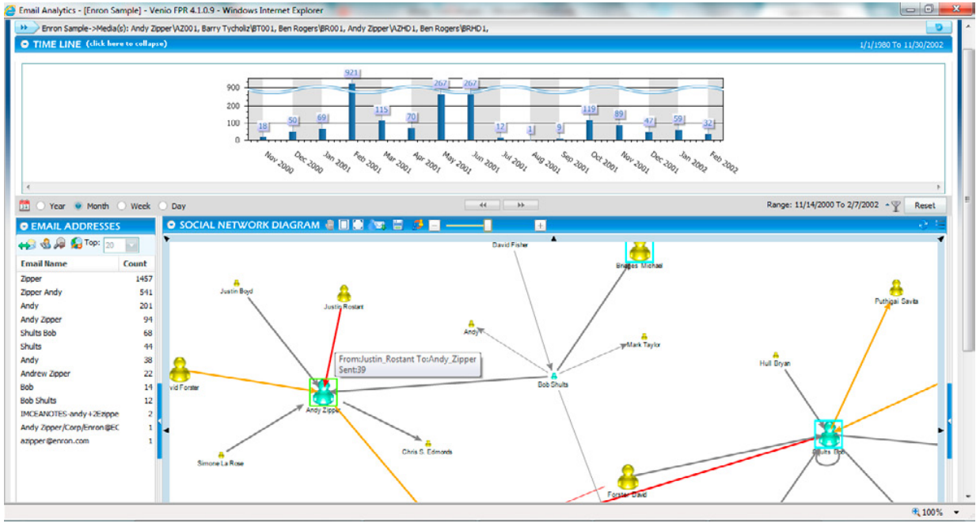The image size is (980, 523).
Task: Click the Justin Rostant node icon
Action: [344, 294]
